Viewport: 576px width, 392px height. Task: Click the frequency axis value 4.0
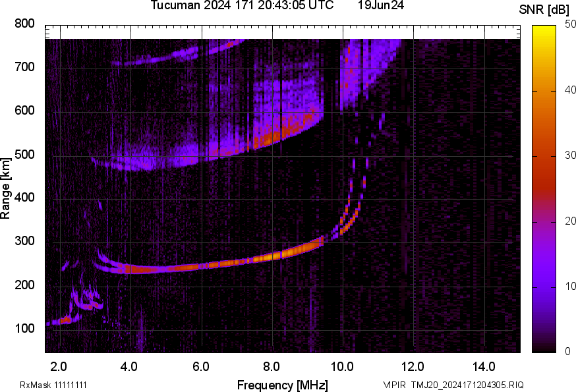tap(129, 366)
